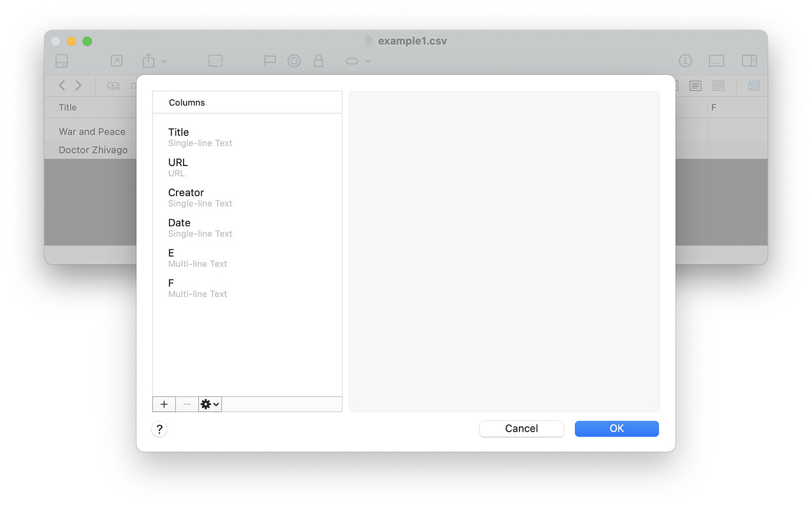Click the colored pens editing icon
812x510 pixels.
(754, 85)
